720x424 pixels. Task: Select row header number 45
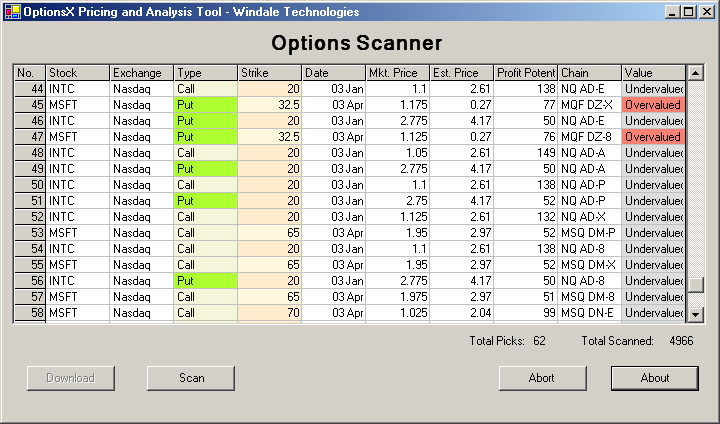click(30, 105)
